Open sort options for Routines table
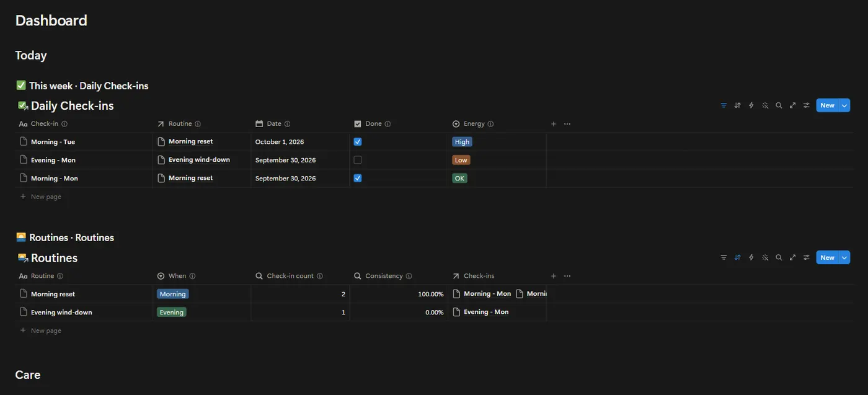Screen dimensions: 868x395 click(x=737, y=257)
